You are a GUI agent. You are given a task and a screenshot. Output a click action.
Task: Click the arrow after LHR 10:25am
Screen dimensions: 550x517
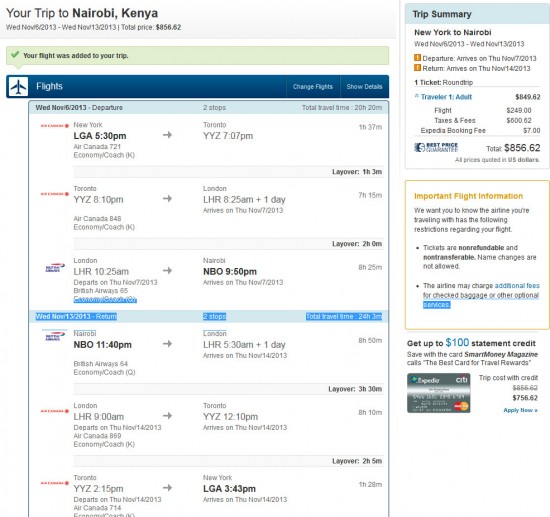click(x=167, y=270)
